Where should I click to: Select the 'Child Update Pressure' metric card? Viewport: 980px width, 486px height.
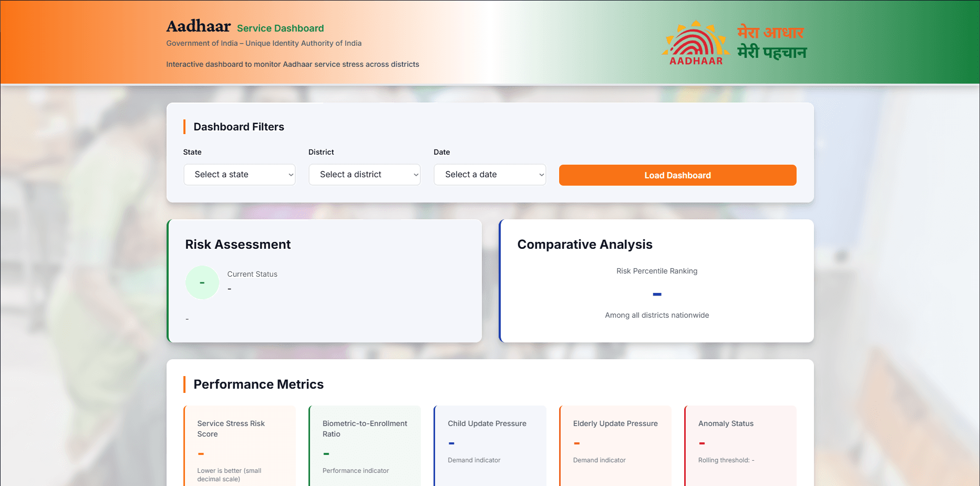point(490,446)
